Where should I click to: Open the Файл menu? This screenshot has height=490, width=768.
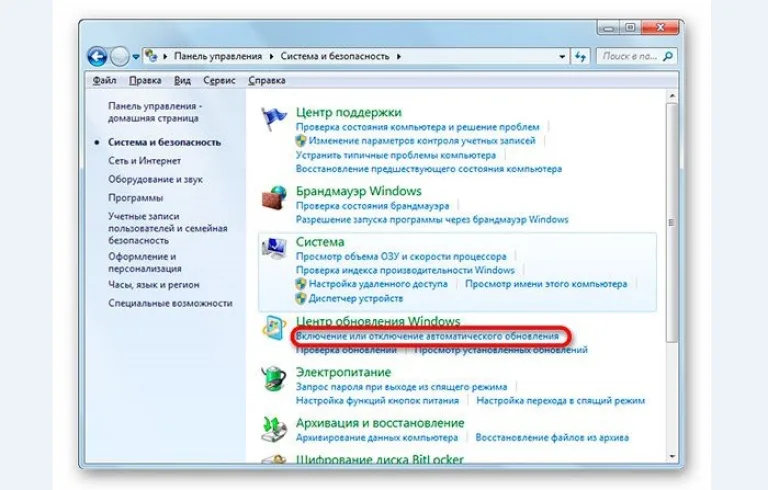(104, 80)
